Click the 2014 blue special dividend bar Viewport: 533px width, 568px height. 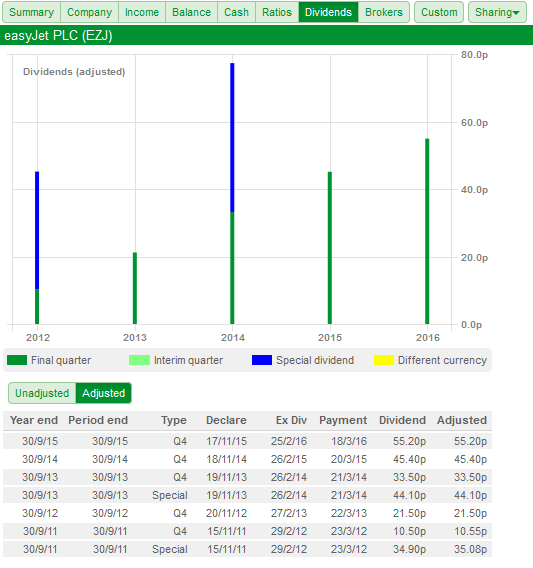[232, 138]
